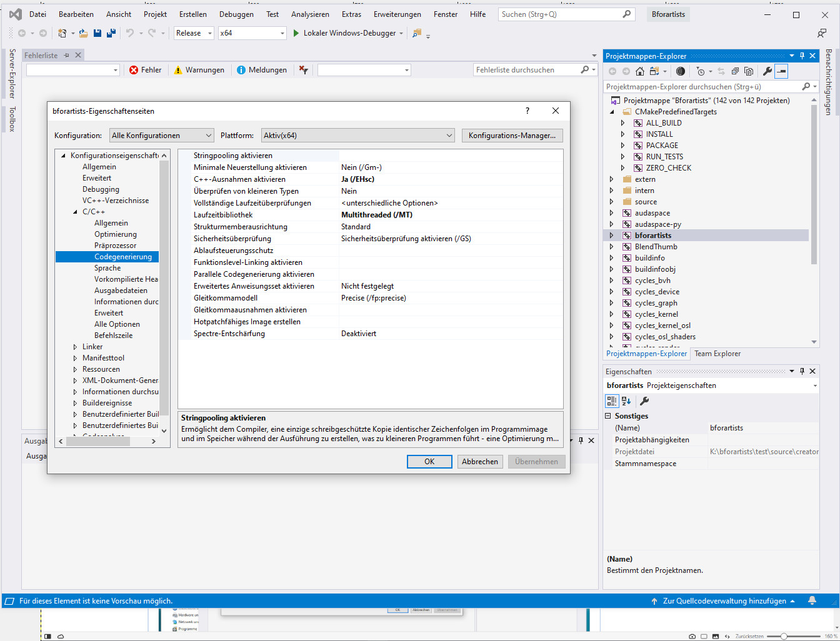
Task: Open the Debuggen menu
Action: click(x=236, y=14)
